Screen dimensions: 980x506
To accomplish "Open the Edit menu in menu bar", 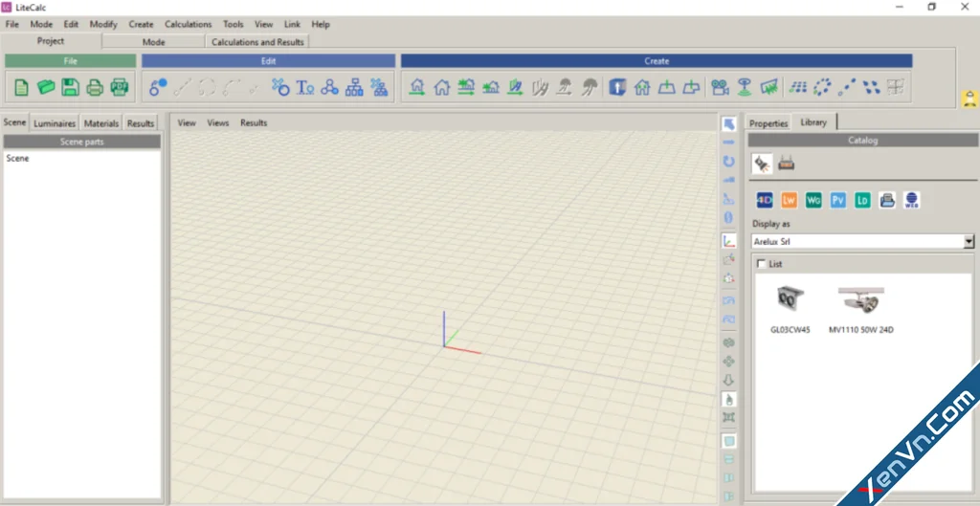I will click(x=71, y=24).
